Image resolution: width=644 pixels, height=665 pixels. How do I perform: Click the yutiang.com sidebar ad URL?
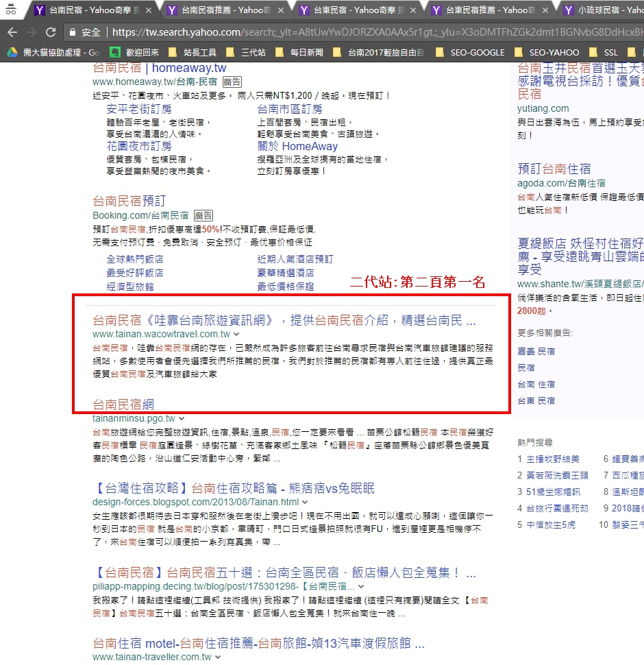[543, 108]
